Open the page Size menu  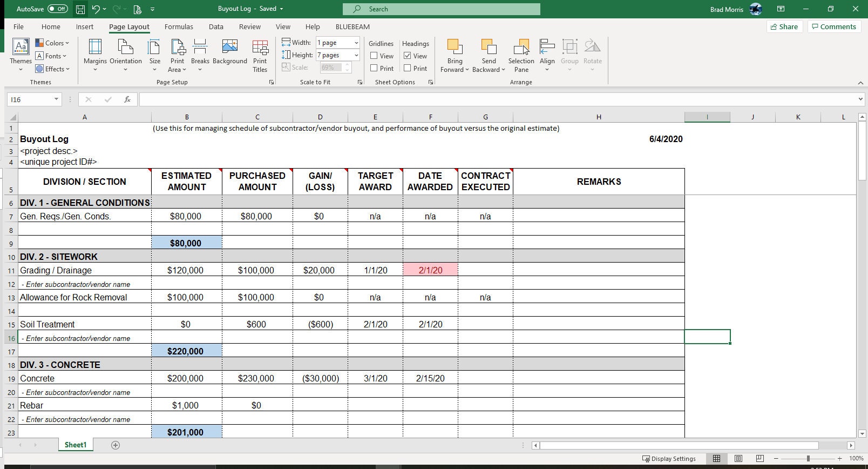(155, 55)
